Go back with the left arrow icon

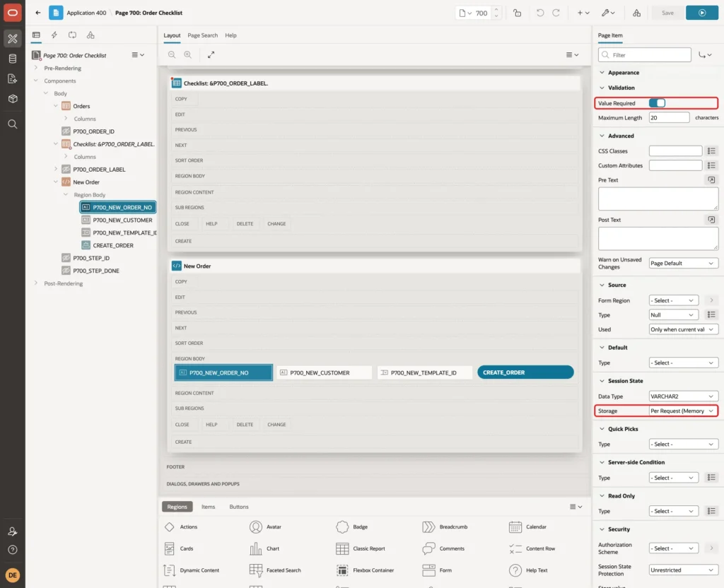pyautogui.click(x=38, y=13)
